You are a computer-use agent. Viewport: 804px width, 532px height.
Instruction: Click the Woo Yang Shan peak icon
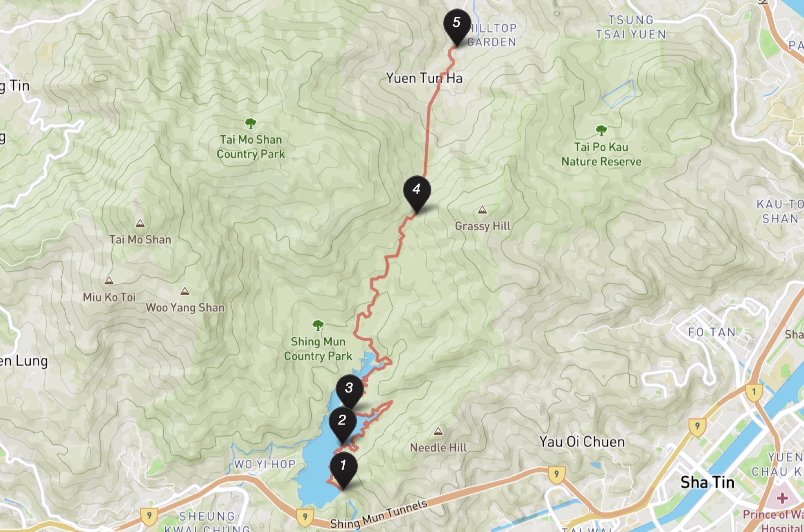[185, 291]
